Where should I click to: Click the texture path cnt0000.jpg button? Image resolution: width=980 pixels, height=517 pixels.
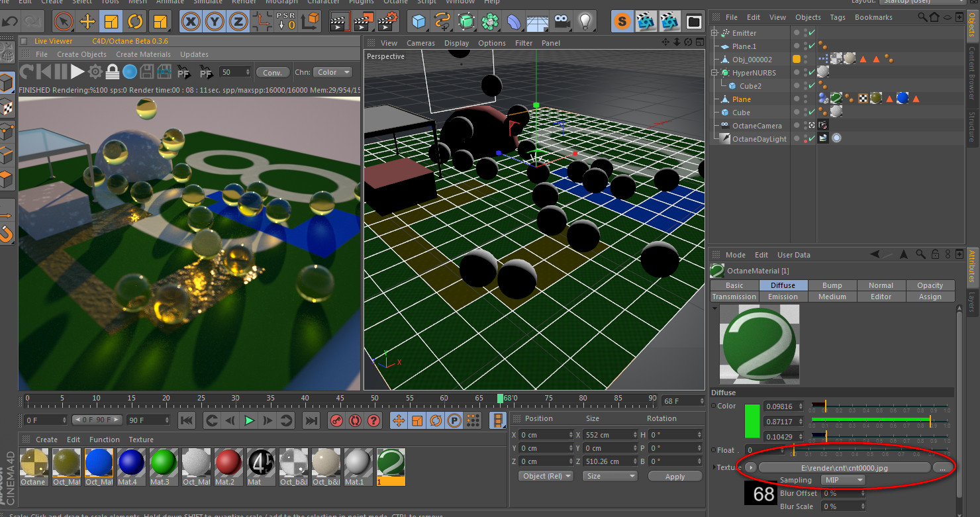[844, 467]
